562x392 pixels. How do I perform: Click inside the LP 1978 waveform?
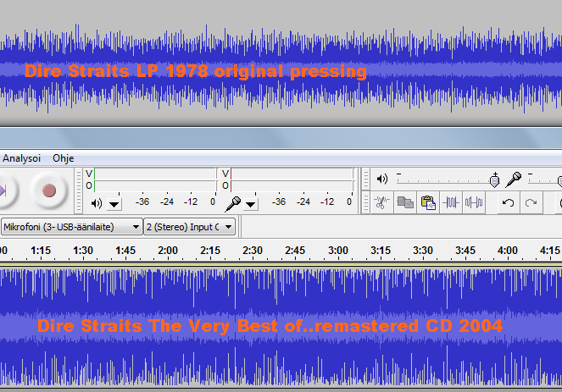point(281,69)
